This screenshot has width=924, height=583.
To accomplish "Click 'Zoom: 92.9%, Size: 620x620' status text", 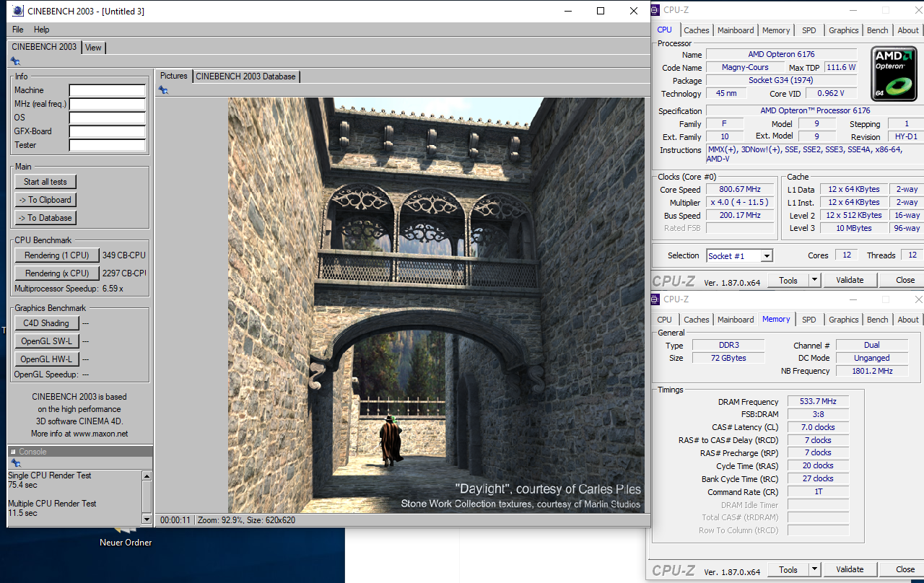I will click(x=246, y=520).
